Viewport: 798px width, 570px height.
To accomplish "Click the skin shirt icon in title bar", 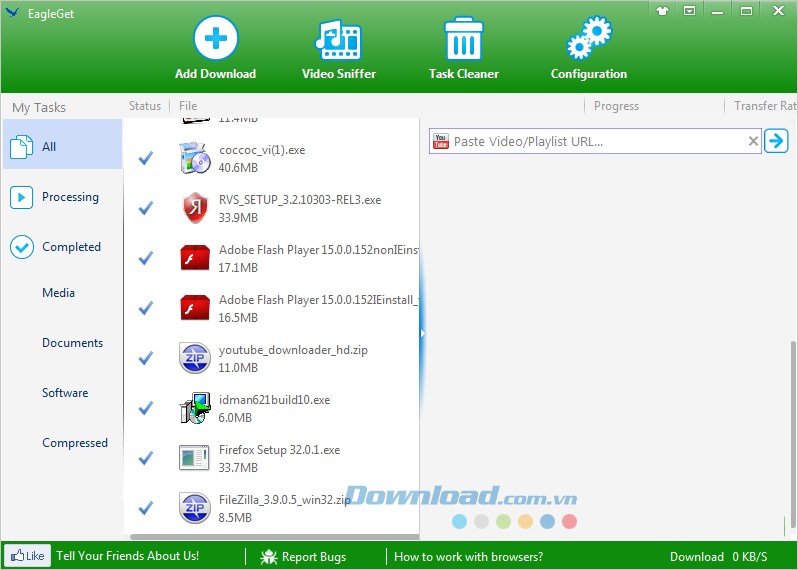I will click(662, 10).
